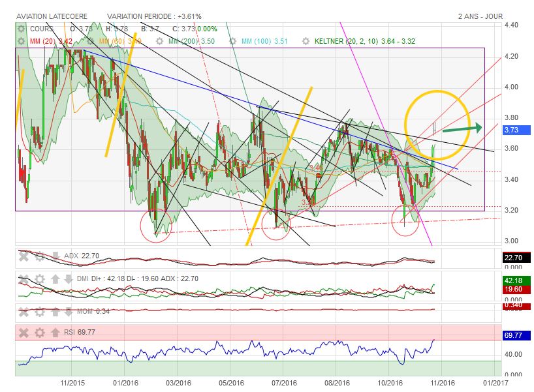Click the ADX 22.70 label
This screenshot has width=534, height=392.
82,256
